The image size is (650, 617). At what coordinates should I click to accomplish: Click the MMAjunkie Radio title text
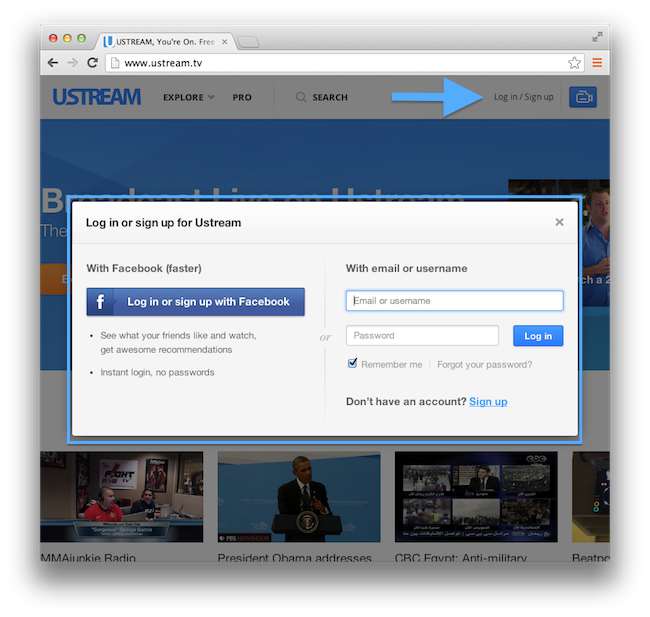[88, 557]
